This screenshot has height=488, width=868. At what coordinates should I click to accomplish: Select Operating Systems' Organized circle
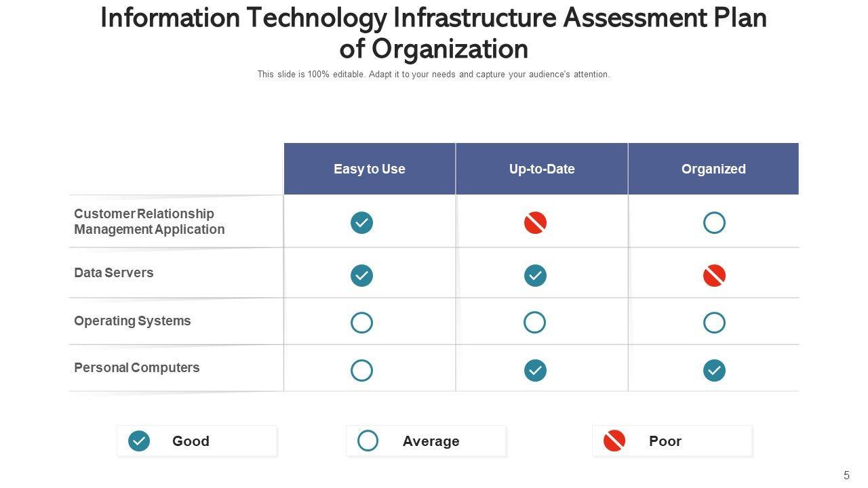click(x=714, y=323)
